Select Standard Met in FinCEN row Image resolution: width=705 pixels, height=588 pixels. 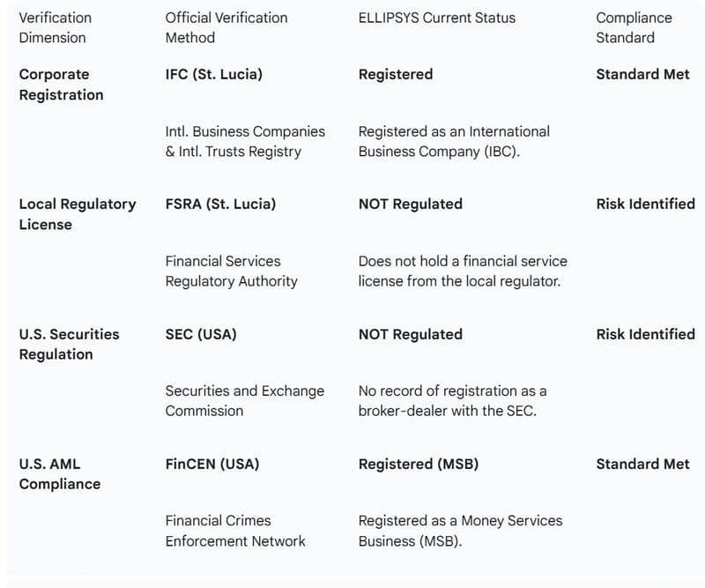coord(642,464)
